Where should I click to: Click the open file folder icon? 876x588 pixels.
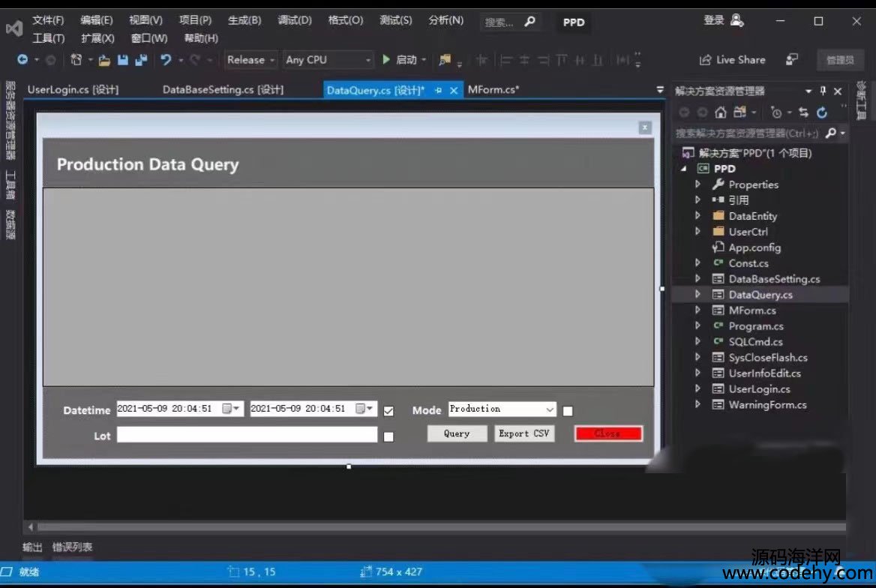click(x=104, y=60)
